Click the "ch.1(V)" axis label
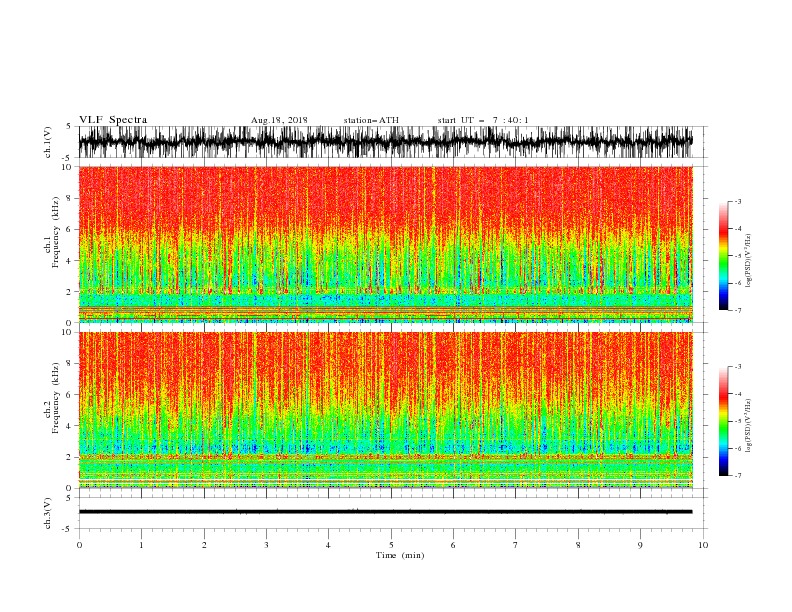This screenshot has height=612, width=792. click(x=48, y=142)
